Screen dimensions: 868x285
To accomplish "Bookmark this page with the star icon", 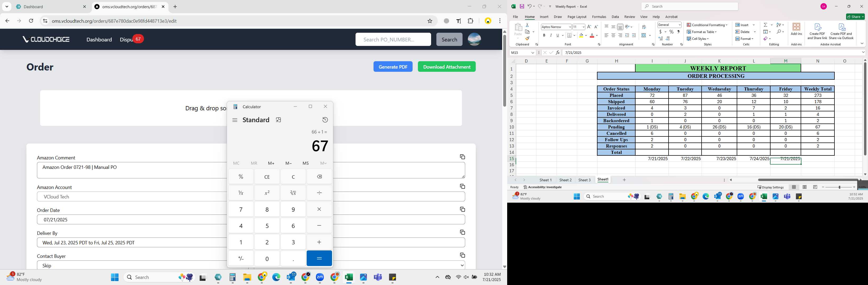I will [x=430, y=21].
